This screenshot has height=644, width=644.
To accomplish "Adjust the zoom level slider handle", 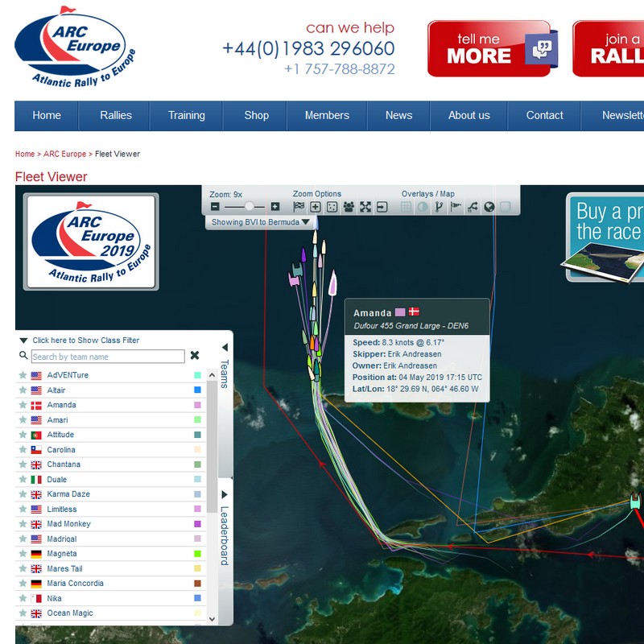I will coord(250,206).
